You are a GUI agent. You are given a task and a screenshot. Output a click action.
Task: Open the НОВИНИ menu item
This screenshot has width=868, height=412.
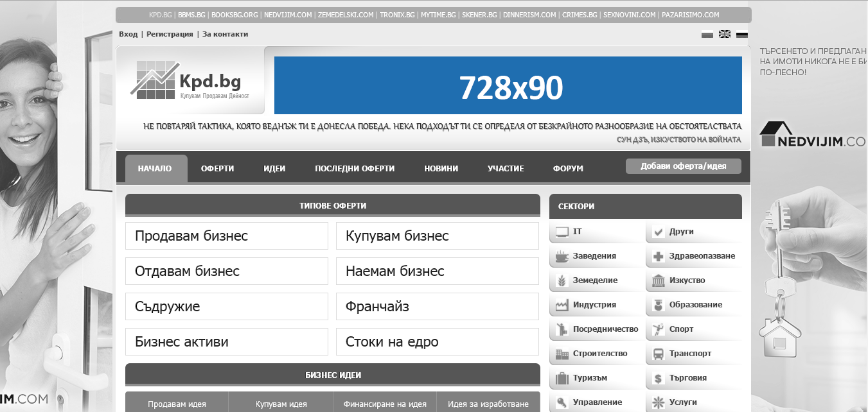(441, 169)
